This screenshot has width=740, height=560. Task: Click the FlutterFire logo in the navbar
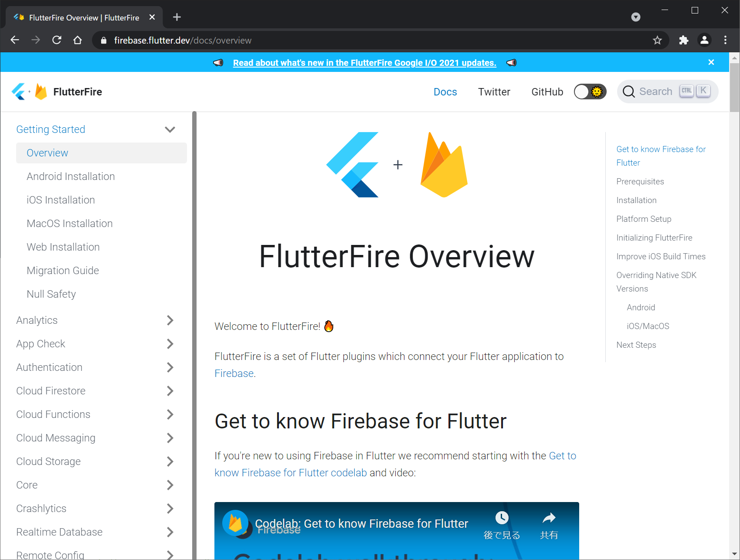pyautogui.click(x=57, y=92)
